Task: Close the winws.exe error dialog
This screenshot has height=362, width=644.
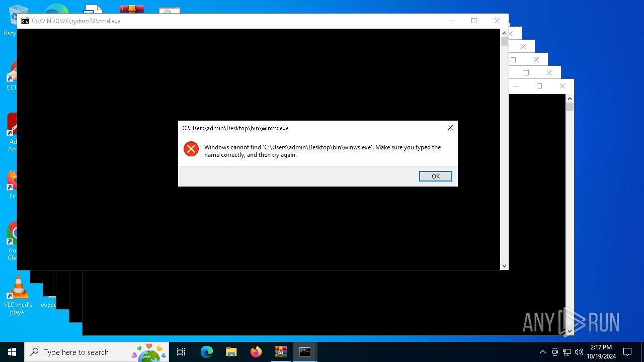Action: (x=450, y=128)
